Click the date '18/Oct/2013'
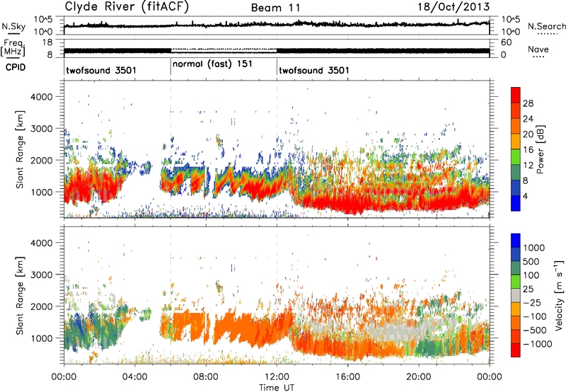The height and width of the screenshot is (392, 566). pyautogui.click(x=454, y=7)
